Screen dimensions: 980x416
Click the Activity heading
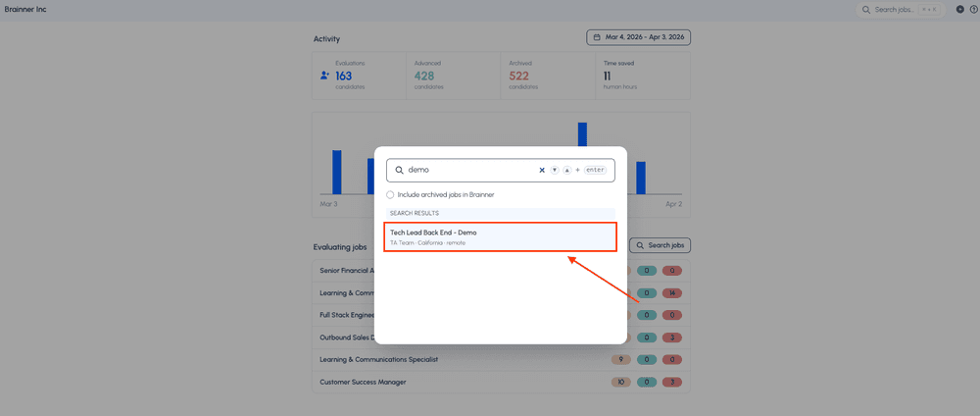[326, 39]
